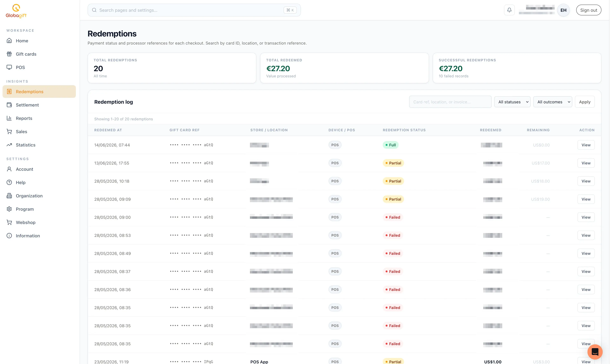Open the All outcomes dropdown
This screenshot has width=610, height=364.
click(553, 102)
